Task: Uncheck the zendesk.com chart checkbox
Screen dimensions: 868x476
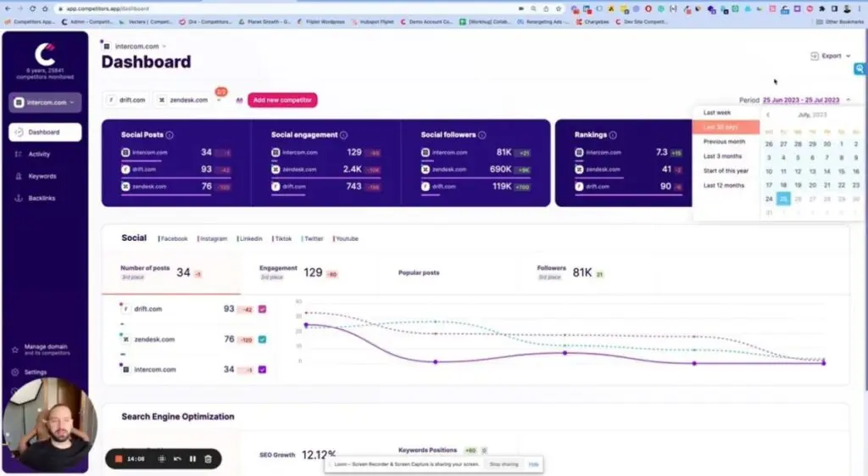Action: coord(263,339)
